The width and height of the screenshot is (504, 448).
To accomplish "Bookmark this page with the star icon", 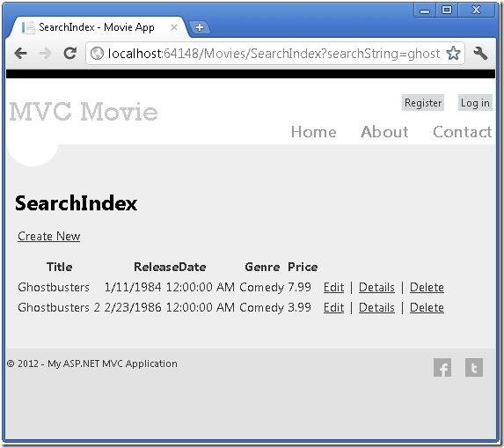I will (453, 53).
